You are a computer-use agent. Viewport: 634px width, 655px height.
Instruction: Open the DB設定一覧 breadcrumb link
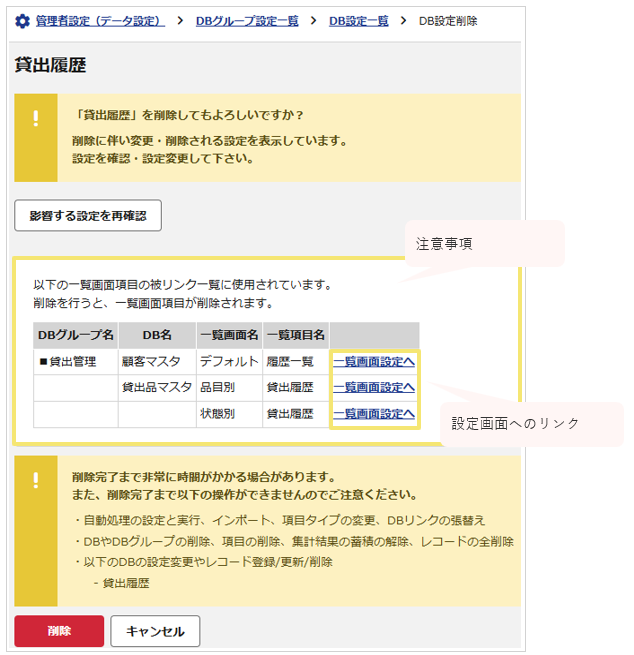(358, 21)
